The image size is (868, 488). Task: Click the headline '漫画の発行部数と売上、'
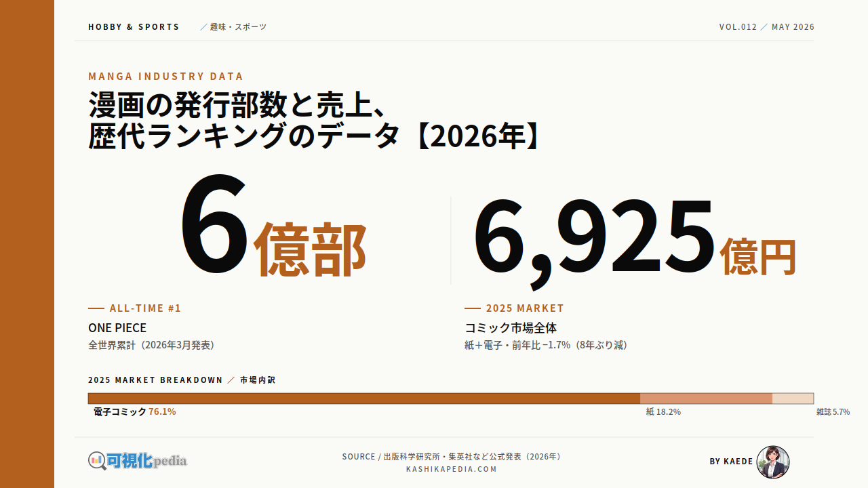click(x=238, y=106)
